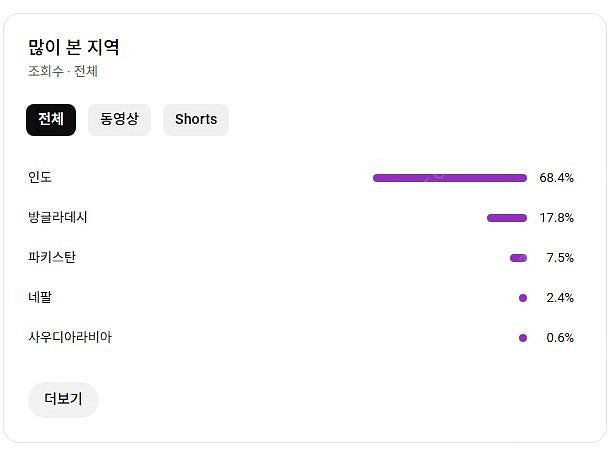Screen dimensions: 615x457
Task: Click the 많이 본 지역 card title
Action: coord(74,47)
